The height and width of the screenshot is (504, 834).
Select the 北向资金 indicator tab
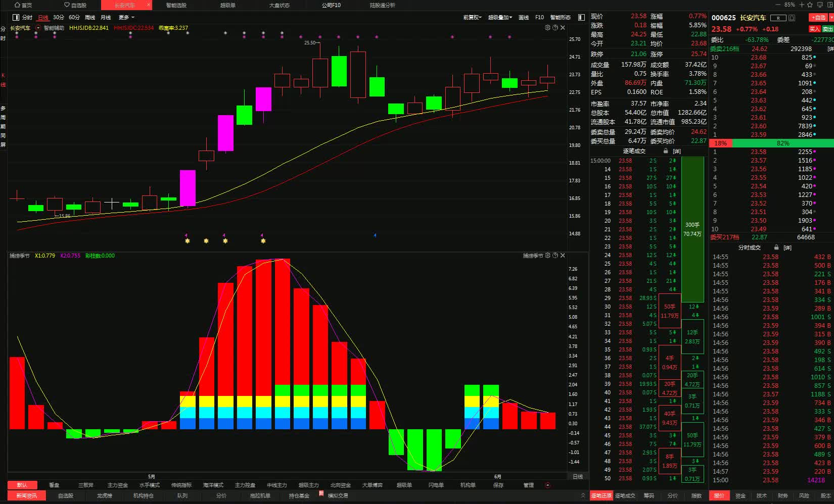341,485
